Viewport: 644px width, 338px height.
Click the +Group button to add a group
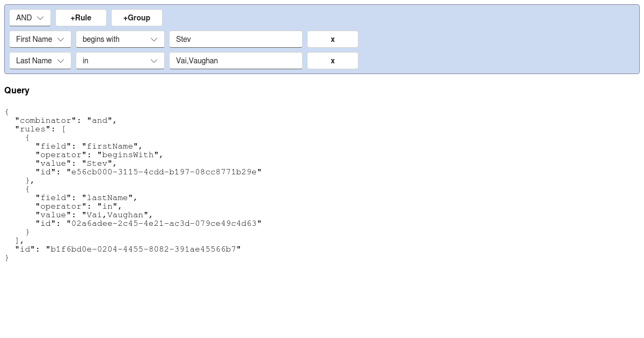tap(137, 18)
